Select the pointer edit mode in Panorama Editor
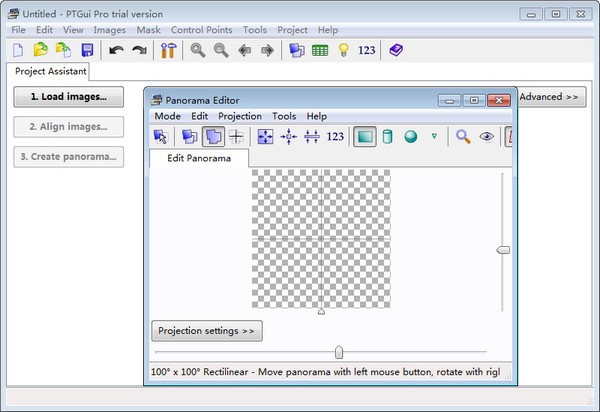 click(x=160, y=137)
